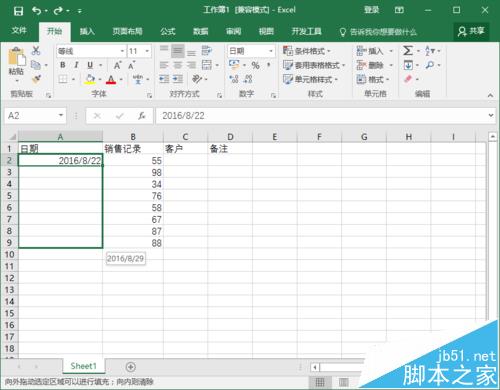Open the 公式 ribbon tab
This screenshot has width=500, height=390.
pos(168,31)
